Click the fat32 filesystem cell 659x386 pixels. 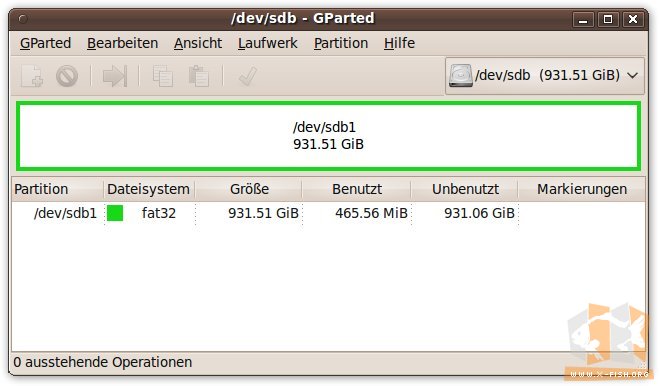(158, 213)
